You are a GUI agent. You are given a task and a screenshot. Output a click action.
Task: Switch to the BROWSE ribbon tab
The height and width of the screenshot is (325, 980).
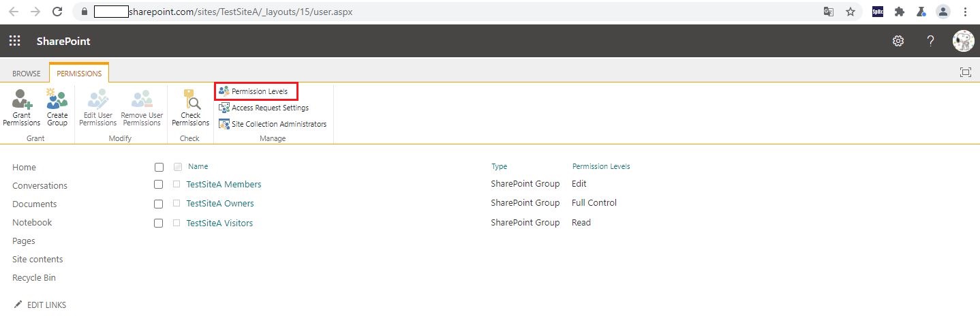tap(27, 74)
